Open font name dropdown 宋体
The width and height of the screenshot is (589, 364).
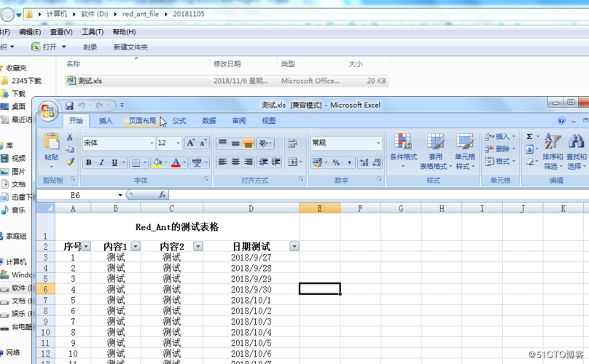[x=152, y=143]
